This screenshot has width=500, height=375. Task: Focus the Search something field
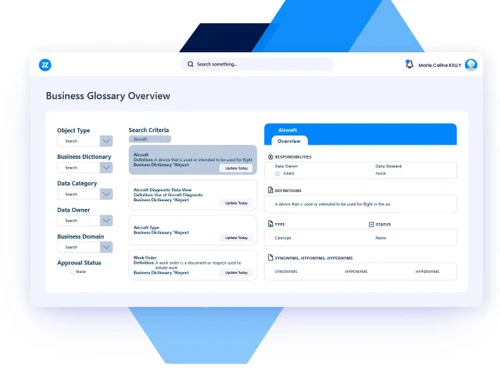(257, 64)
